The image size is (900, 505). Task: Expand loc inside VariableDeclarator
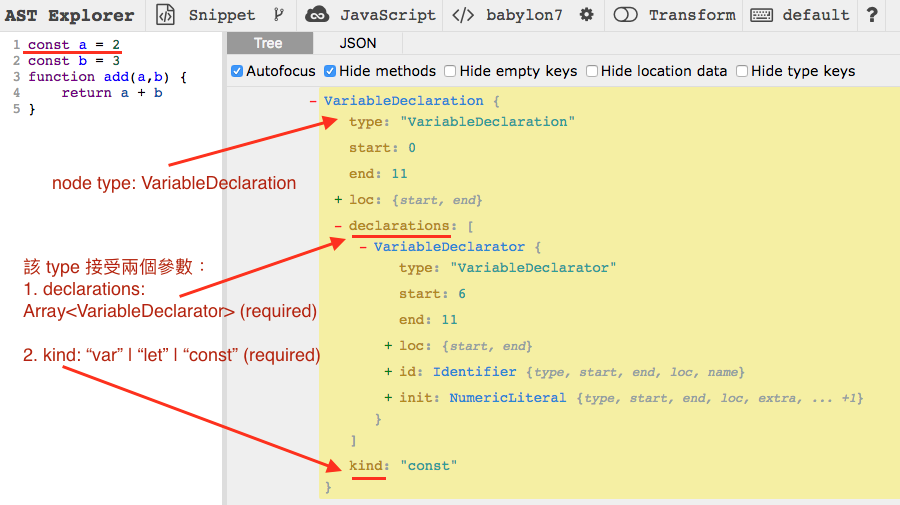(x=389, y=346)
